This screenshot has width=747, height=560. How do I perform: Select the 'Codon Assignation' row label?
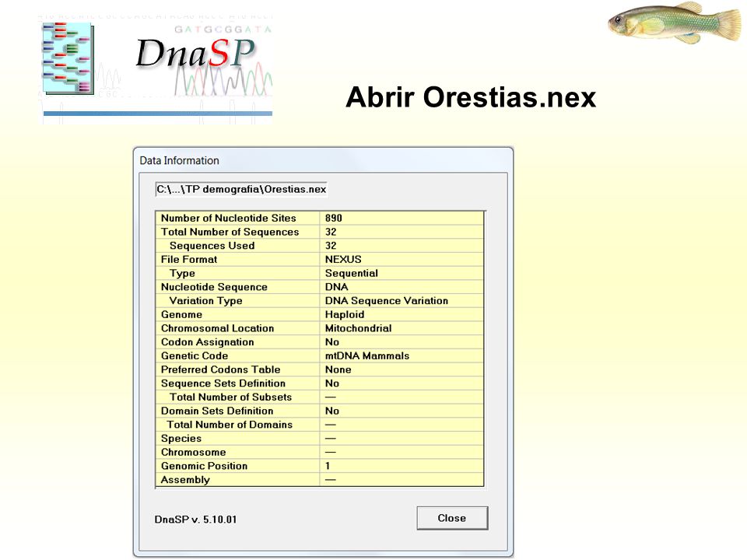207,342
